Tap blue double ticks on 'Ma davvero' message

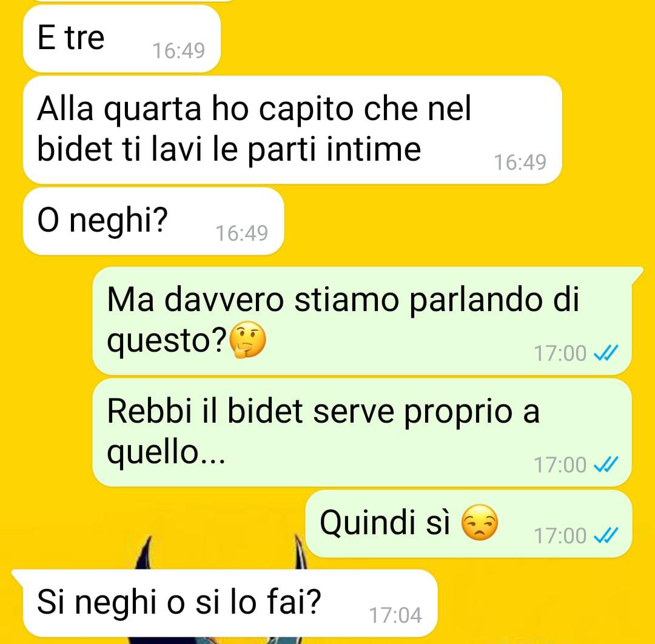606,354
